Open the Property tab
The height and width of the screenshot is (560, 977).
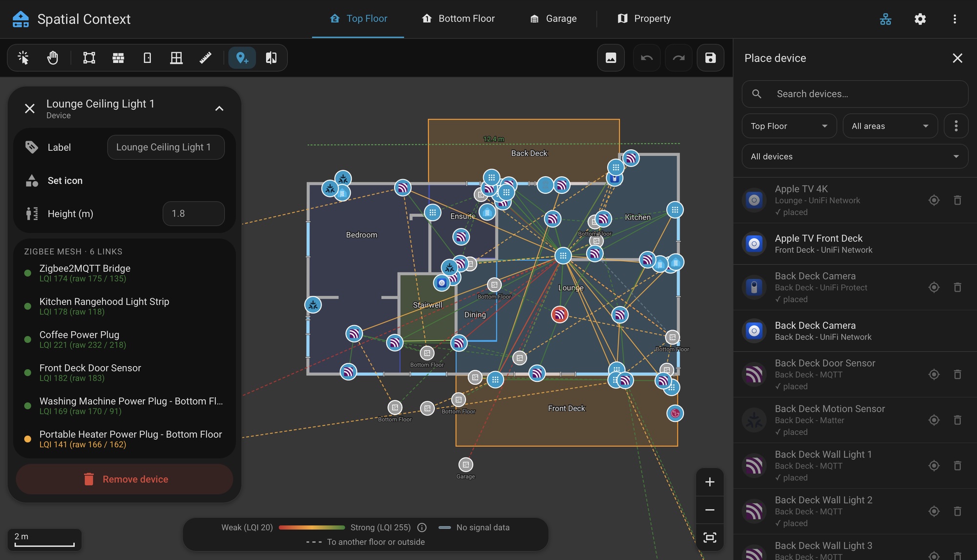[x=644, y=19]
